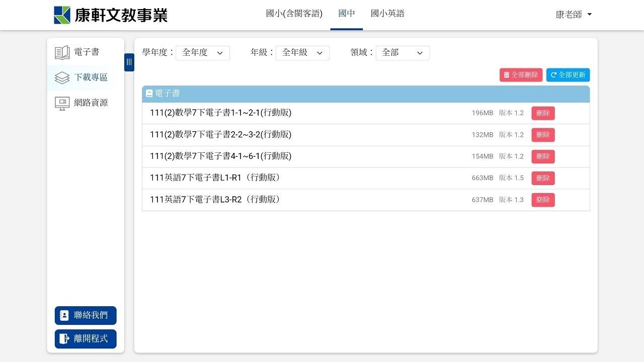Click the 全部更新 button
Viewport: 644px width, 362px height.
568,75
